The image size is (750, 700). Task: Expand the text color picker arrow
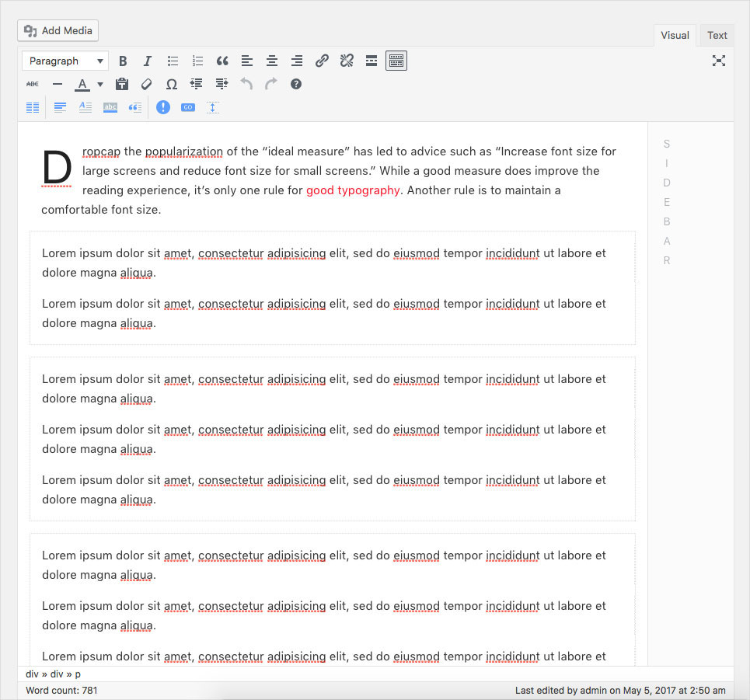coord(100,84)
